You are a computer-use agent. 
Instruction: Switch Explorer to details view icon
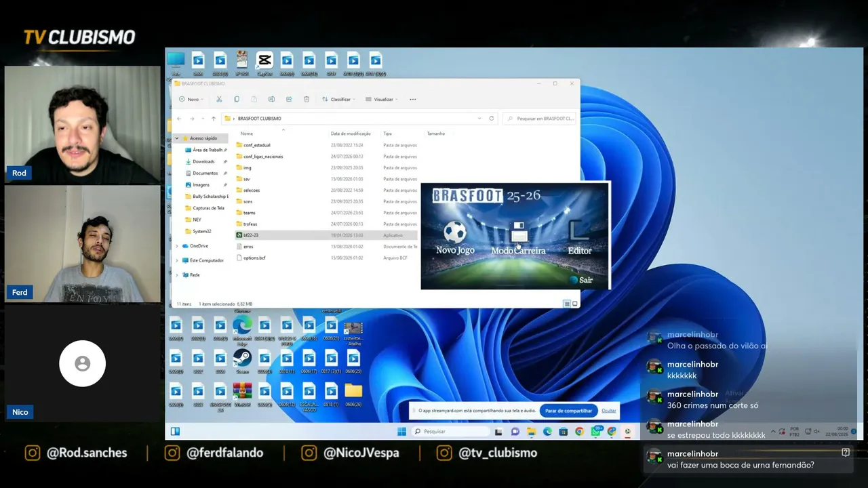point(567,304)
